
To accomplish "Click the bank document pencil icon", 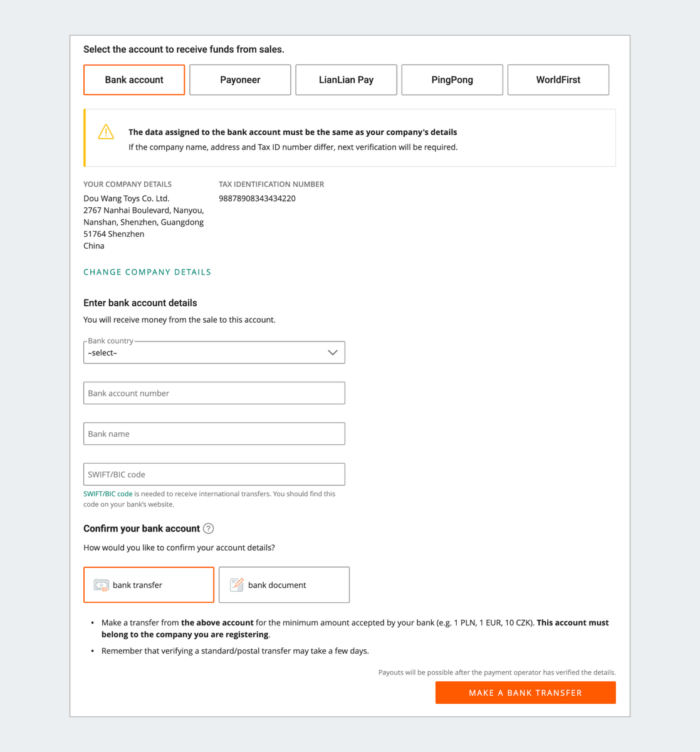I will (x=236, y=585).
